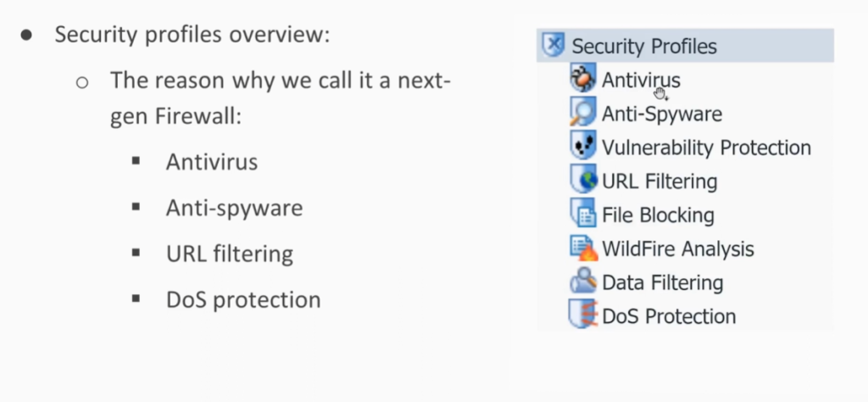The width and height of the screenshot is (868, 402).
Task: Open the Vulnerability Protection label
Action: [706, 148]
